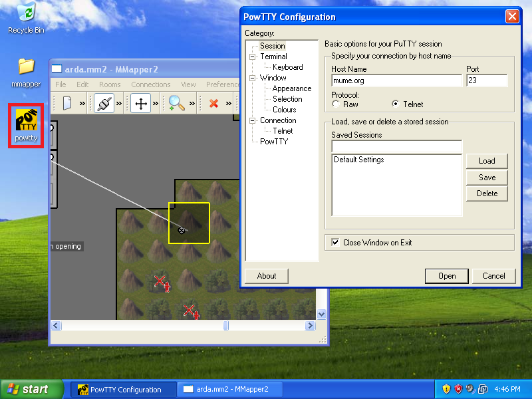This screenshot has height=399, width=532.
Task: Click the Open button in PowTTY
Action: point(447,276)
